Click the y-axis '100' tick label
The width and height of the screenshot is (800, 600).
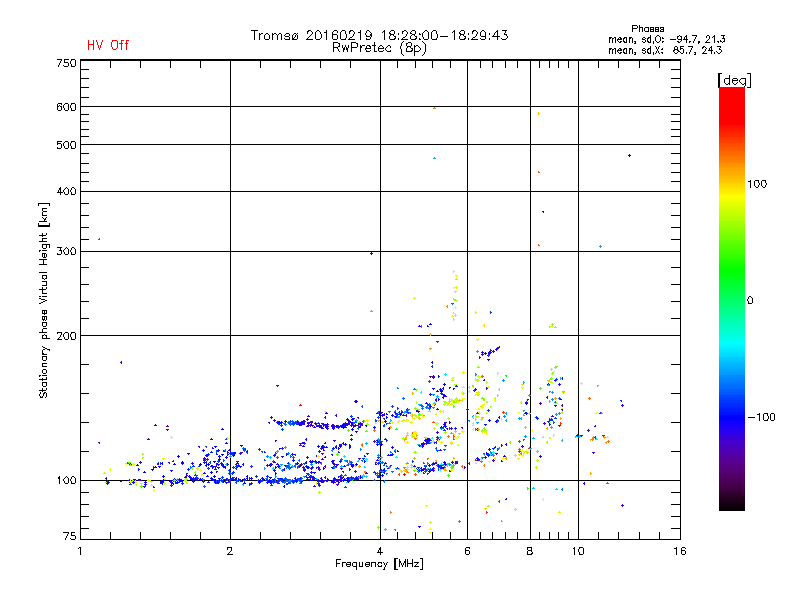[66, 480]
